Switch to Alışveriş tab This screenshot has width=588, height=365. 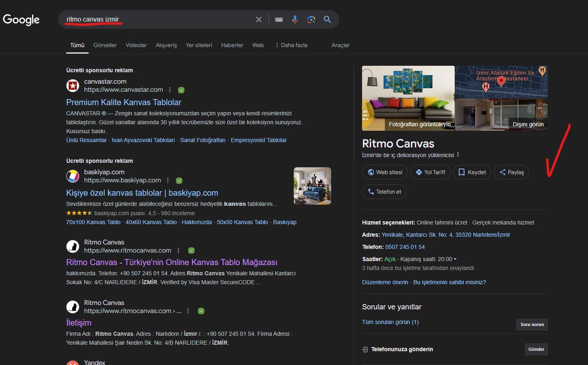(x=166, y=45)
